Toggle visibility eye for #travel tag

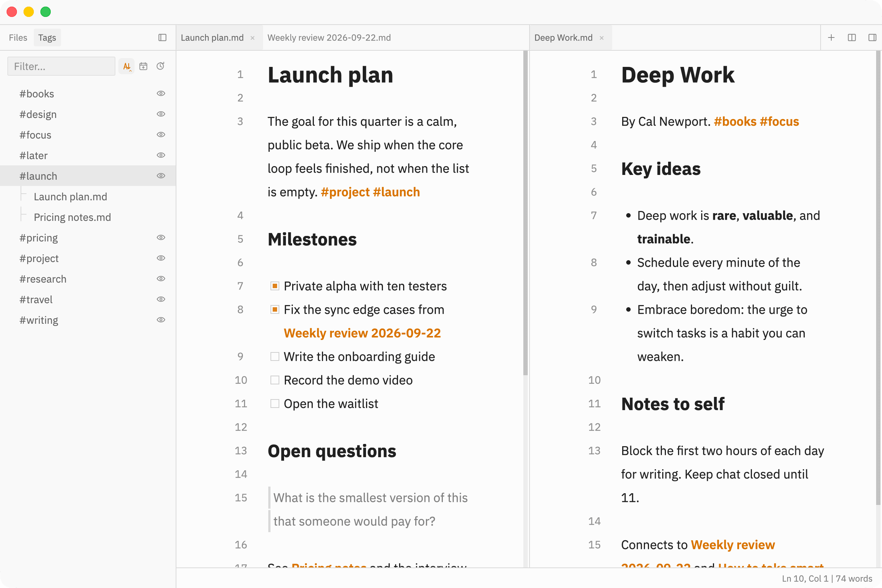pyautogui.click(x=161, y=300)
